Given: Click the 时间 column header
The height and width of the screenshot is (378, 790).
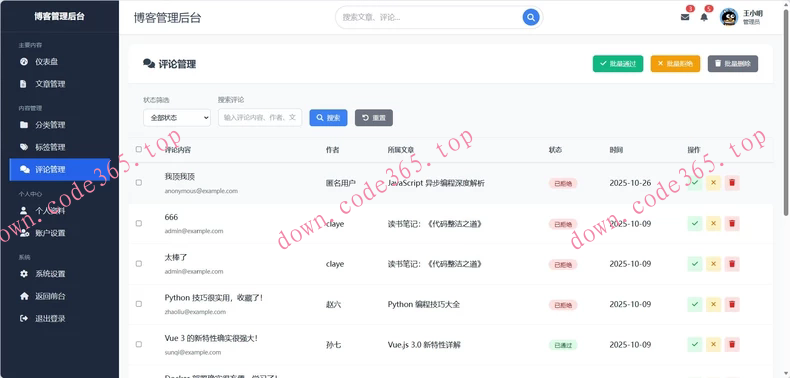Looking at the screenshot, I should (616, 150).
